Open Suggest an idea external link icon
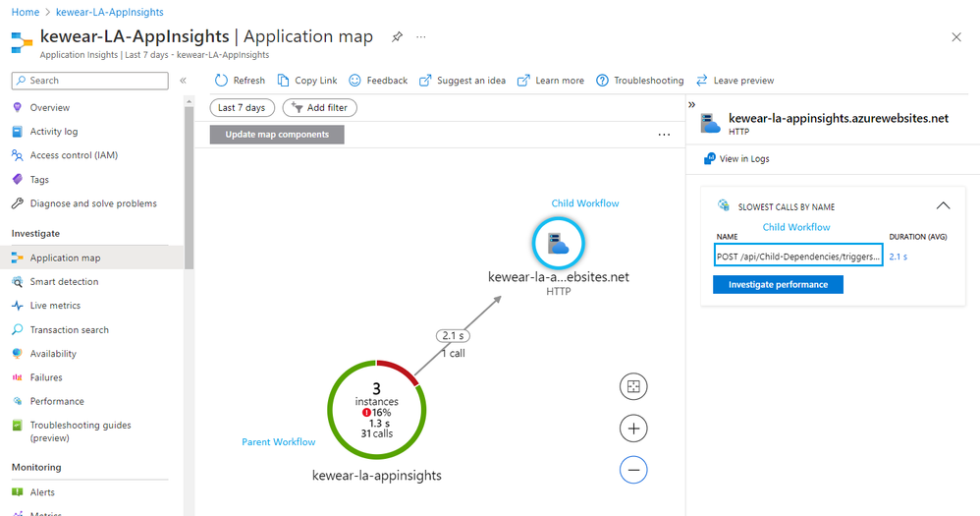The image size is (980, 516). pyautogui.click(x=425, y=80)
